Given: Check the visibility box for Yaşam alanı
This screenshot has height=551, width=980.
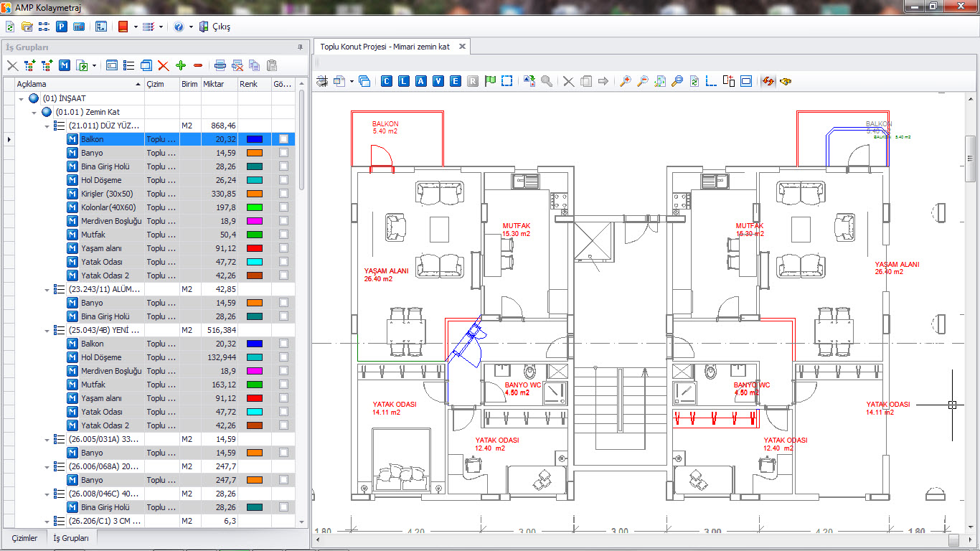Looking at the screenshot, I should [x=284, y=248].
